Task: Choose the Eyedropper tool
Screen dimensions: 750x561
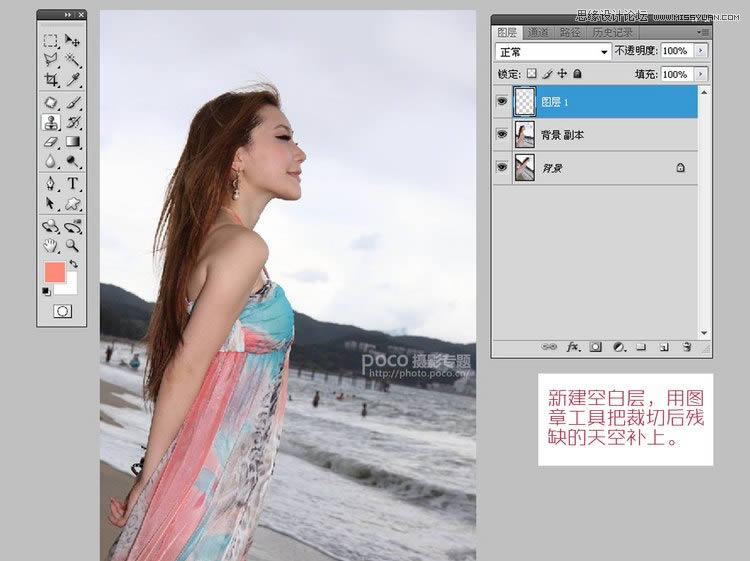Action: (73, 79)
